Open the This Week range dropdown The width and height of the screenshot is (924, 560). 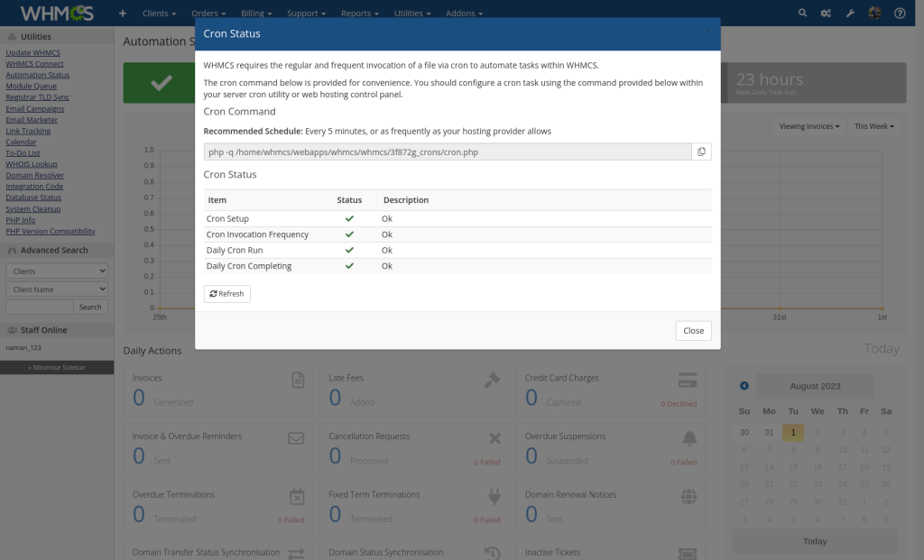tap(873, 126)
